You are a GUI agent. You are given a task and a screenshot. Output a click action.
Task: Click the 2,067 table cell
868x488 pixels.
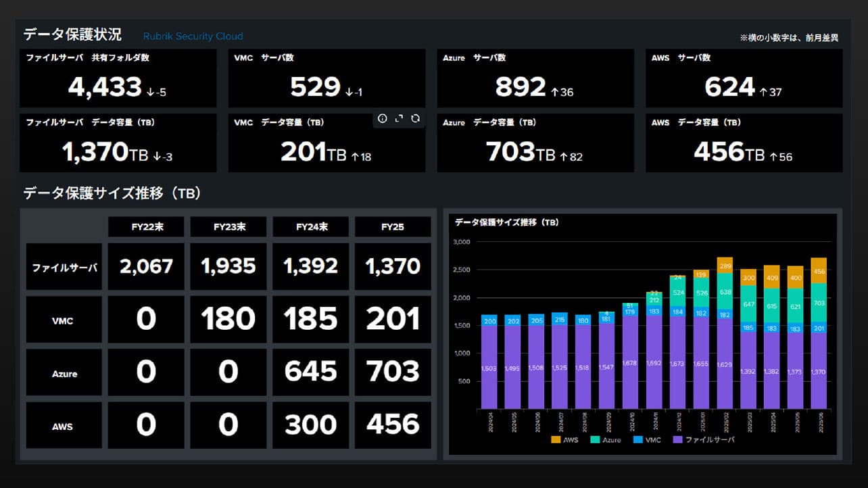click(x=146, y=266)
